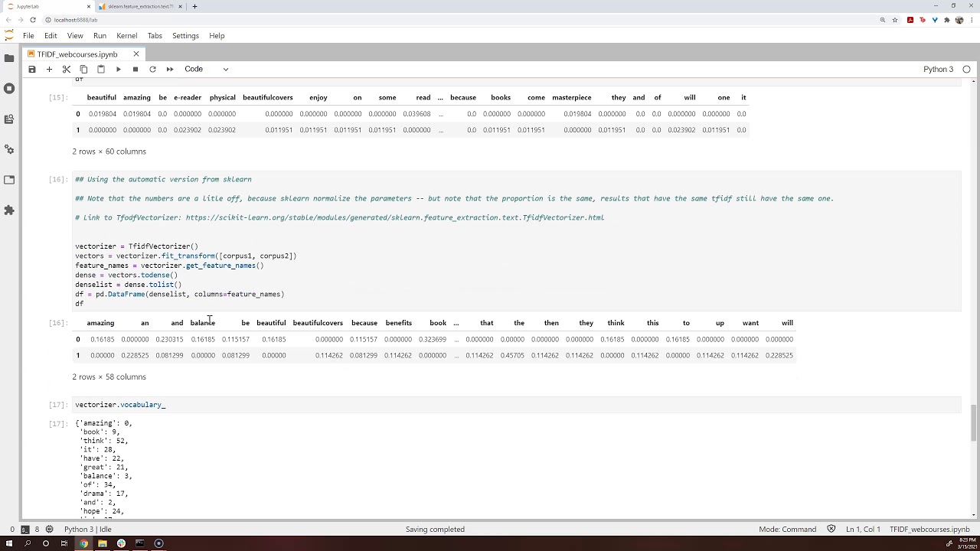Image resolution: width=980 pixels, height=551 pixels.
Task: Open the Edit menu
Action: pos(51,35)
